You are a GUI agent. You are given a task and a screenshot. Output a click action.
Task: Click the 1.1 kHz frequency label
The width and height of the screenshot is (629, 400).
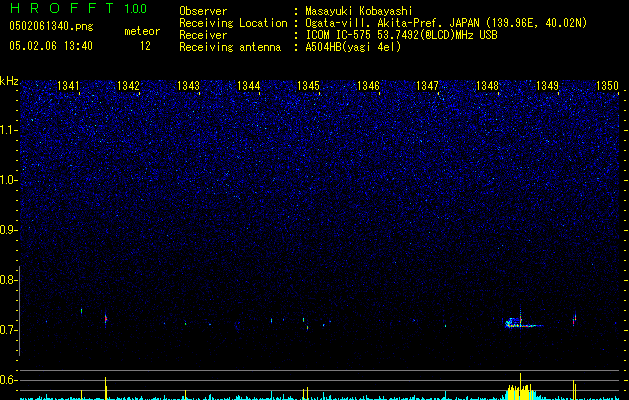coord(8,130)
